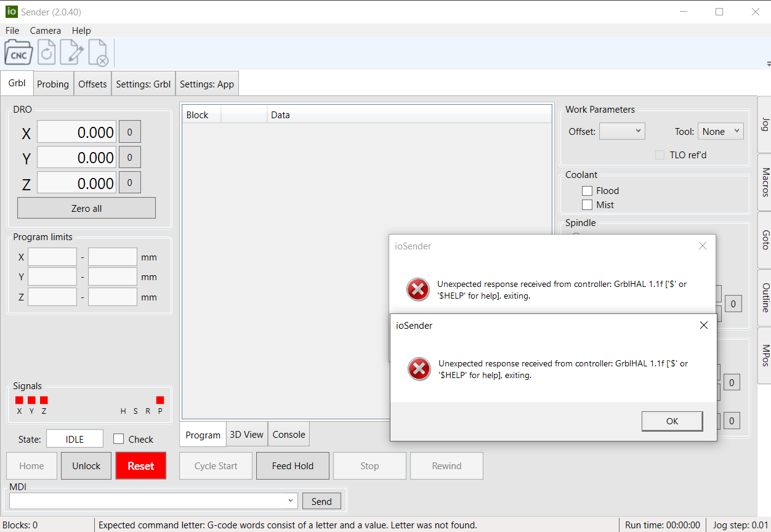Viewport: 771px width, 532px height.
Task: Zero the Y axis button
Action: click(129, 157)
